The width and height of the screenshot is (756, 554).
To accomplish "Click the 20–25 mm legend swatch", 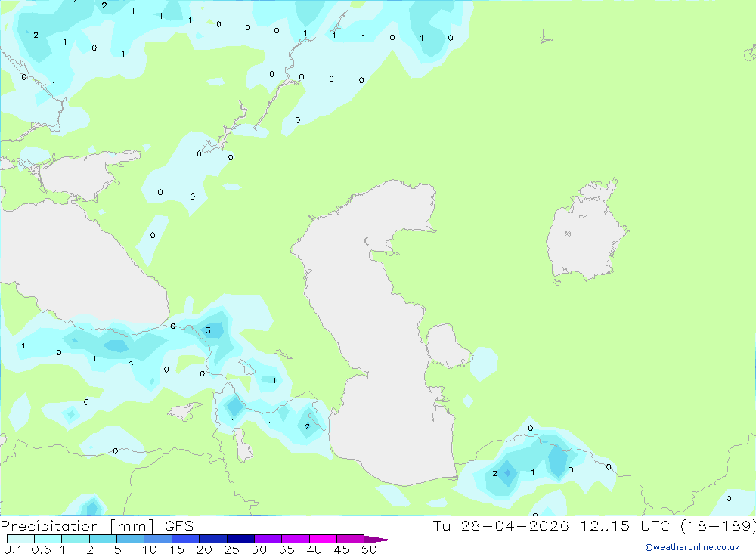I will [x=213, y=539].
